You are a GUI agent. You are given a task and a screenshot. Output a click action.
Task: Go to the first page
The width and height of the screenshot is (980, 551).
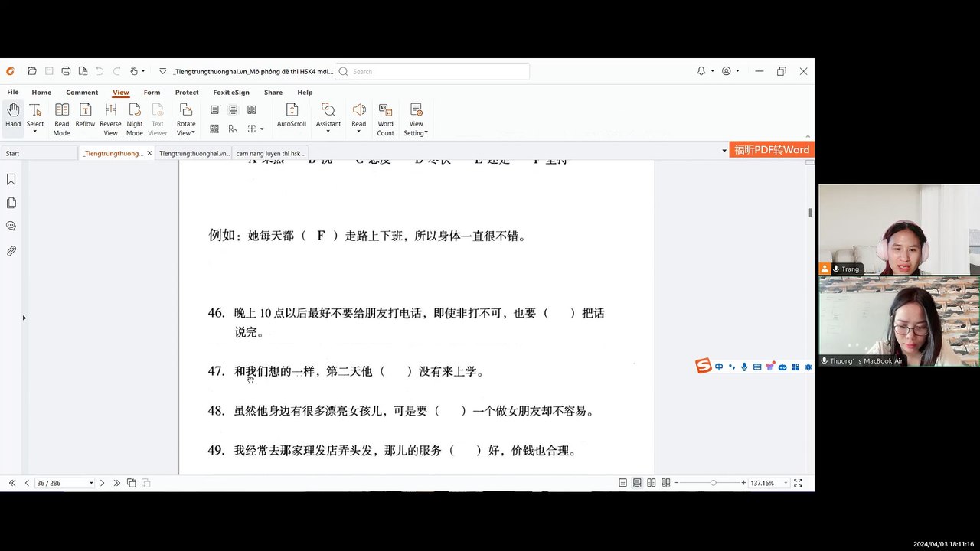(12, 483)
